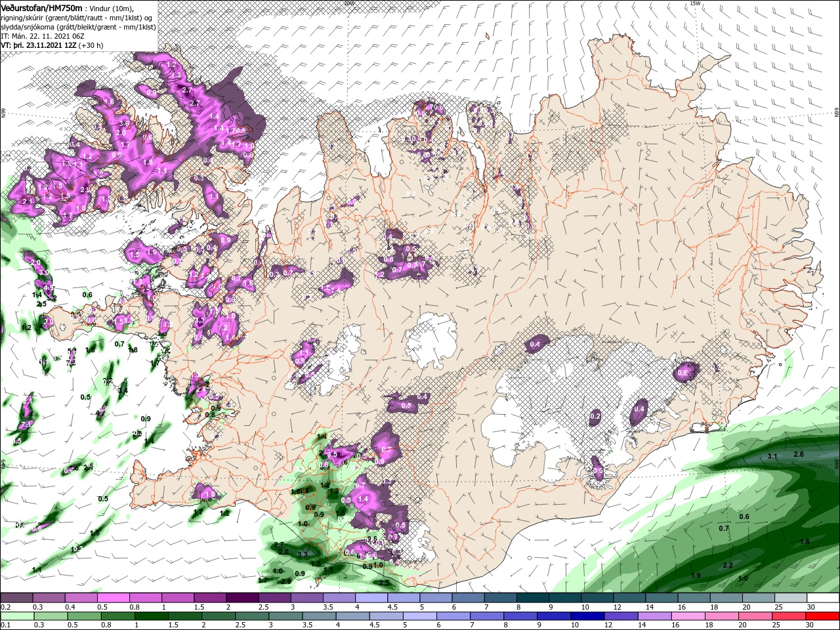
Task: Click the 4.5 label on upper legend row
Action: pos(392,607)
